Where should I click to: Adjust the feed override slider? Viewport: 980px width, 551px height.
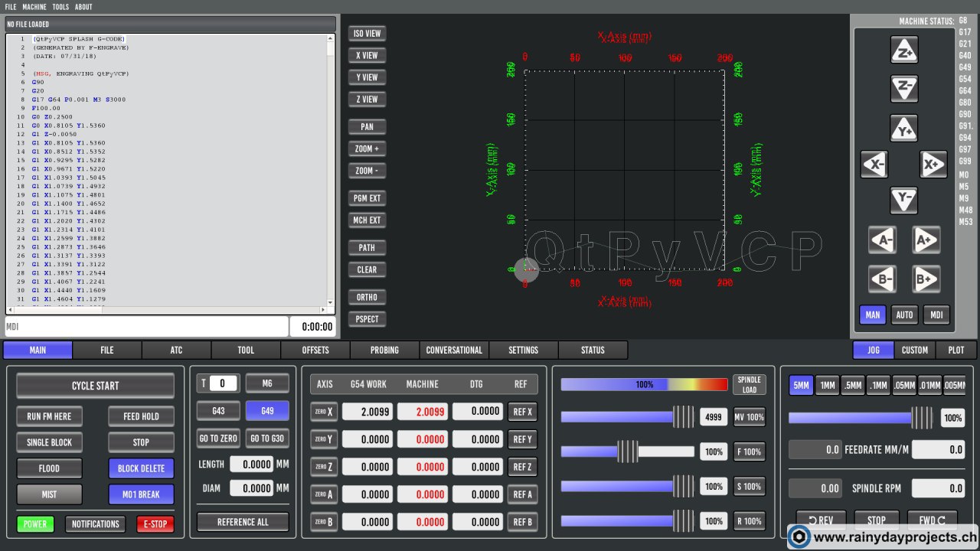(628, 452)
